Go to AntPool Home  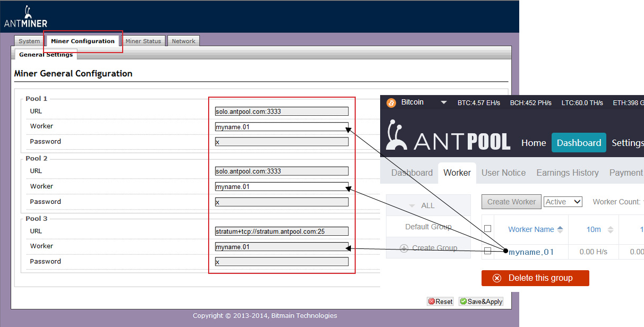(534, 143)
